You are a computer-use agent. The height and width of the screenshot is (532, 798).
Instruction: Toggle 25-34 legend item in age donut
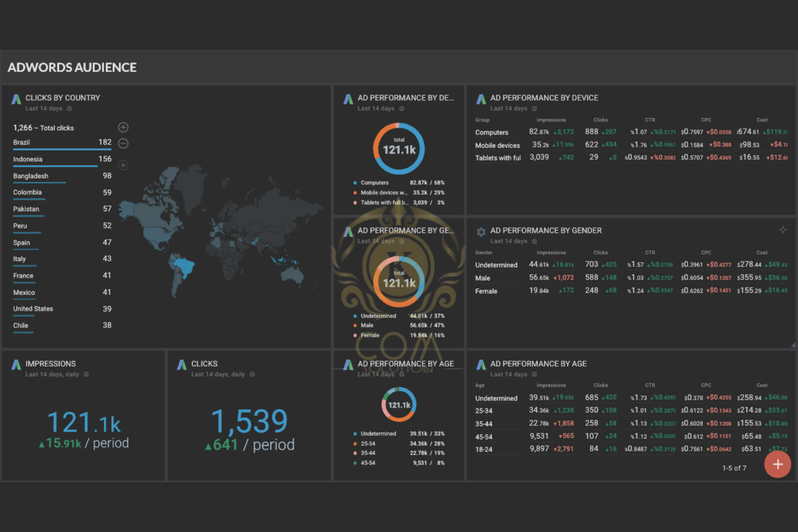point(368,443)
